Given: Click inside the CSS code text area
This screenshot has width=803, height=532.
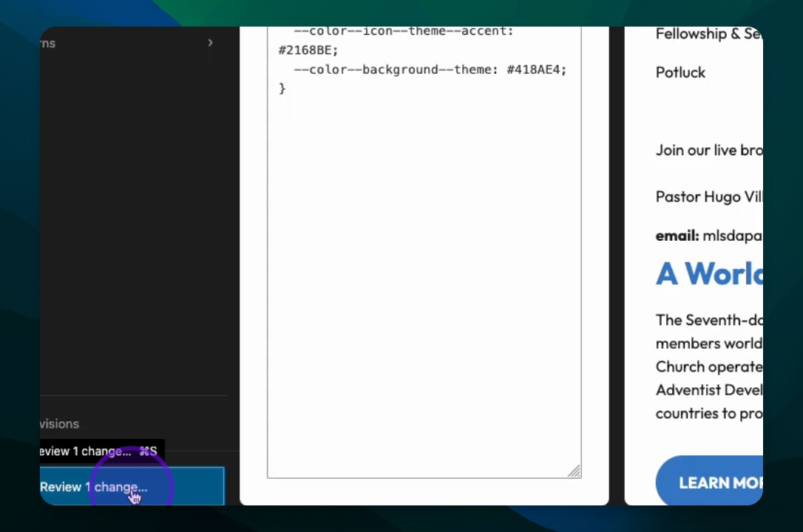Looking at the screenshot, I should pyautogui.click(x=424, y=252).
